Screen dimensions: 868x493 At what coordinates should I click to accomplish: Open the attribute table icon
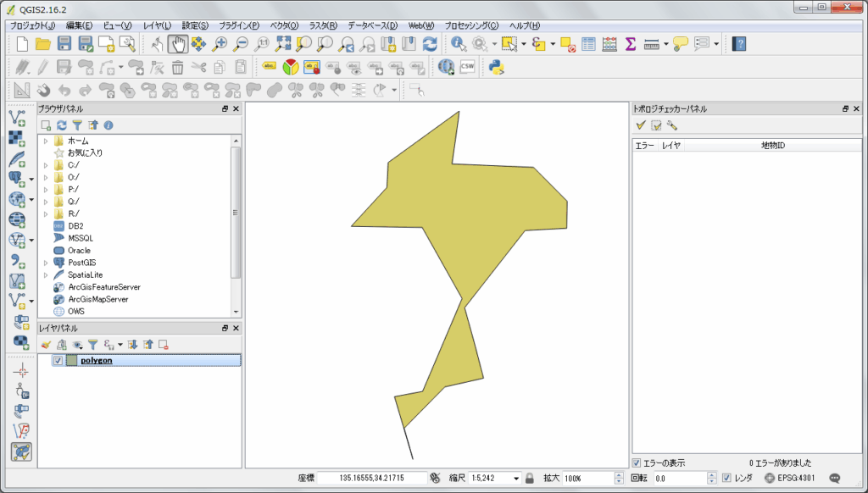(588, 43)
